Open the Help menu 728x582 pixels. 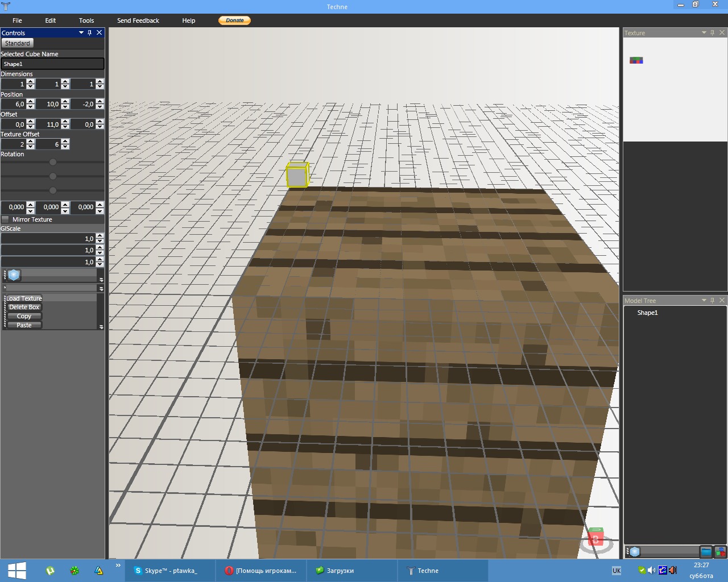[189, 20]
